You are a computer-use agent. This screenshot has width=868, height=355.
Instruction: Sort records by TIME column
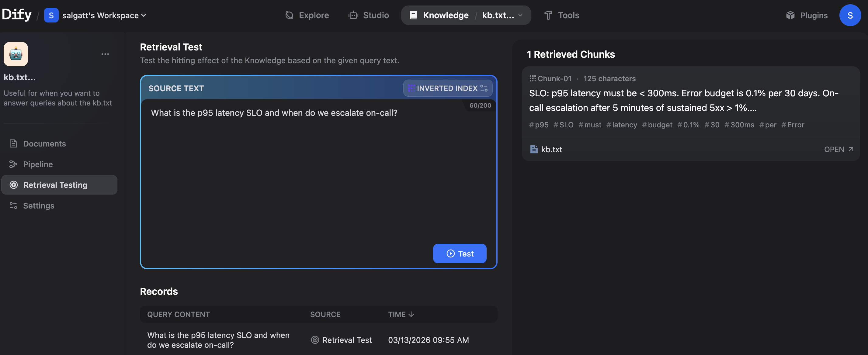(x=401, y=315)
